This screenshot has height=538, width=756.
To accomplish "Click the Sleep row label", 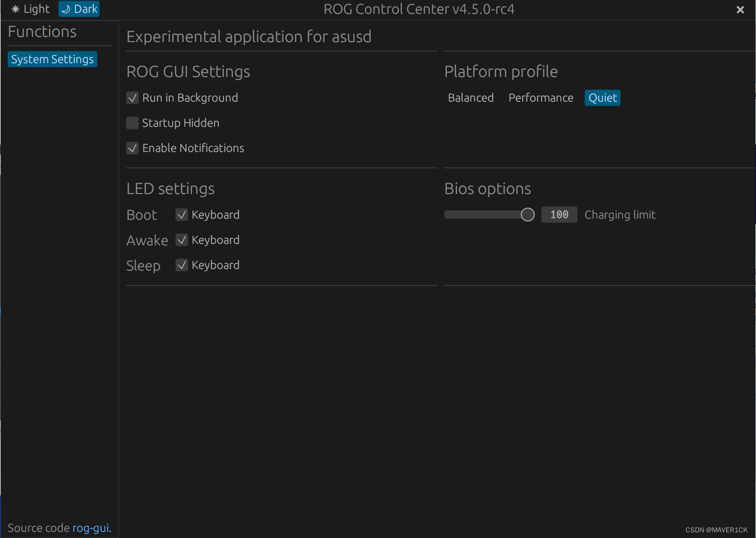I will pos(143,266).
